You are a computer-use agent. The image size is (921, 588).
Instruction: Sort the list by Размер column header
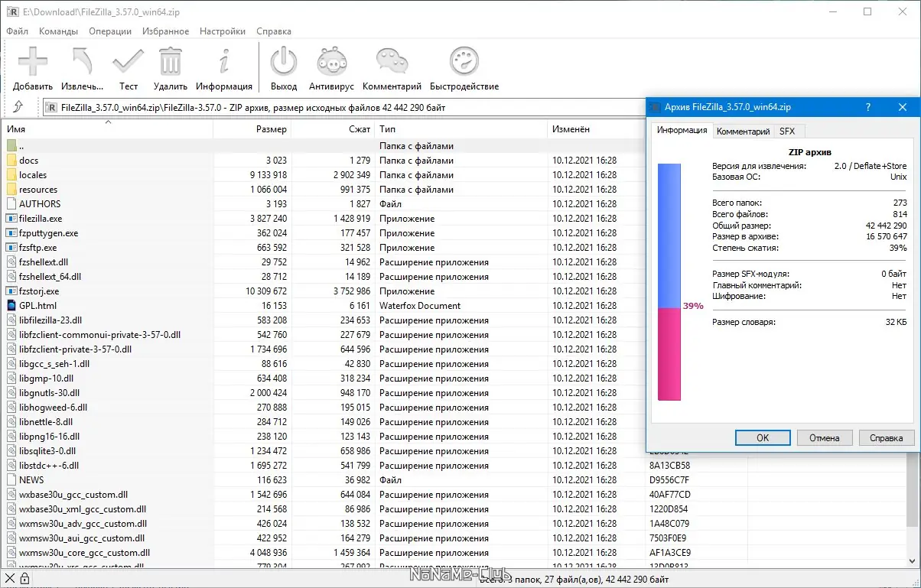(272, 129)
